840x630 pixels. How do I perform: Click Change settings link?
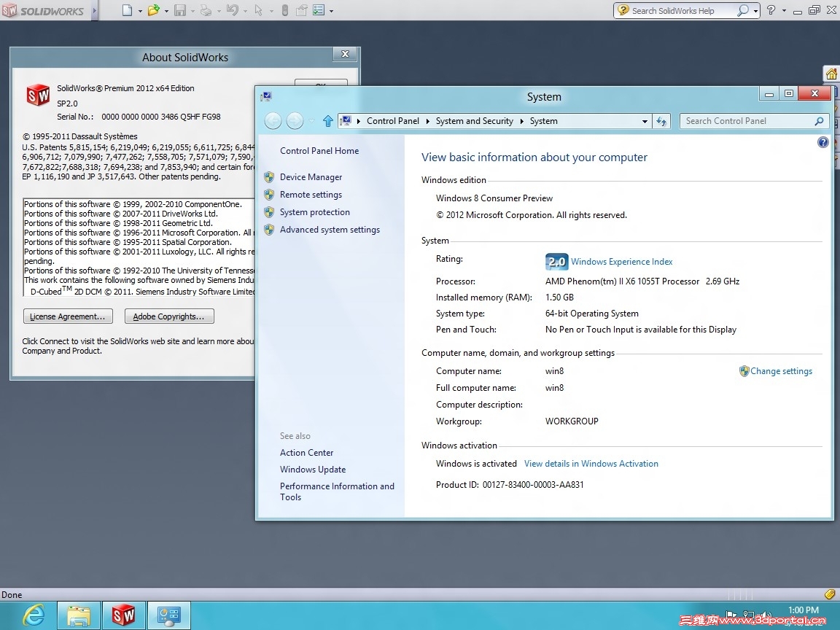pos(781,371)
